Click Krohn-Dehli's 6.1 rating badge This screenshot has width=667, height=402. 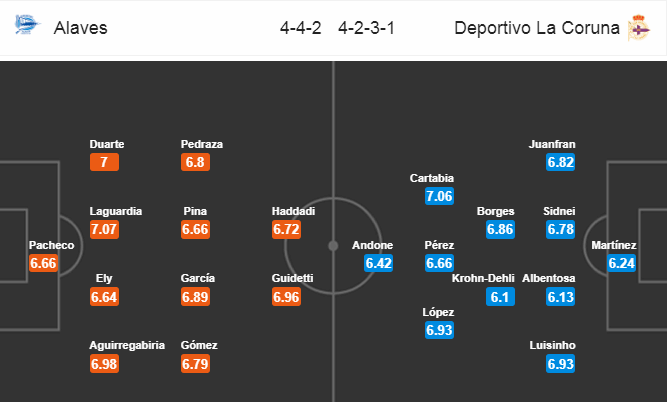500,297
